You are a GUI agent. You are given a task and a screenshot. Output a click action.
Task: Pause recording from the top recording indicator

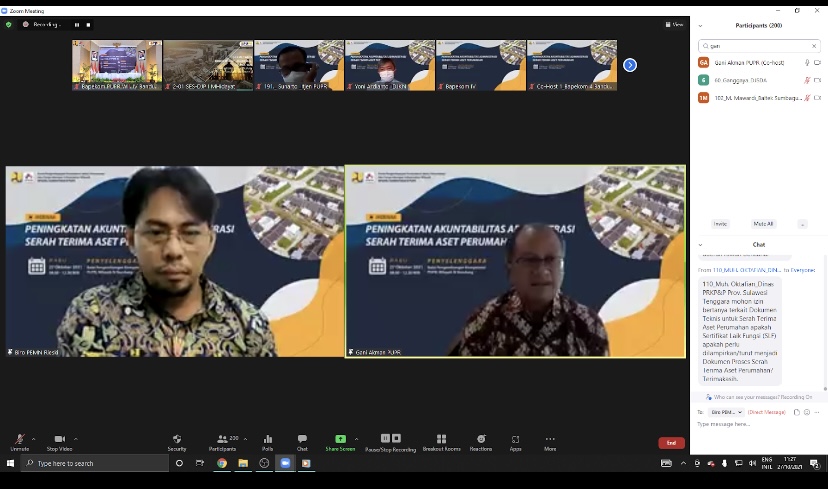click(x=77, y=25)
